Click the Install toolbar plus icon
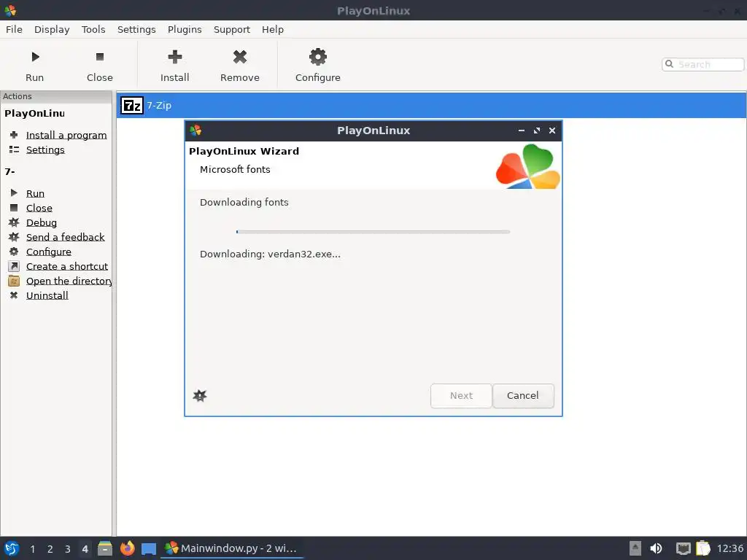The width and height of the screenshot is (747, 560). click(x=175, y=57)
